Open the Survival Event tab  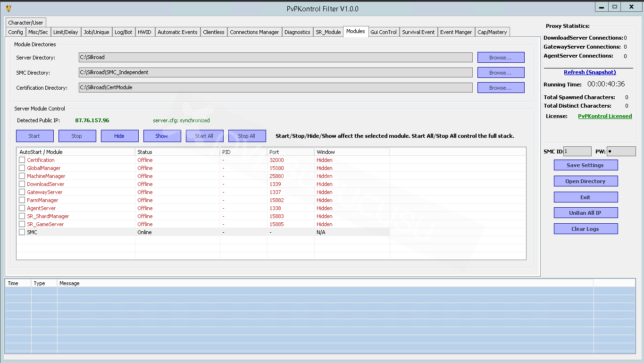tap(418, 32)
